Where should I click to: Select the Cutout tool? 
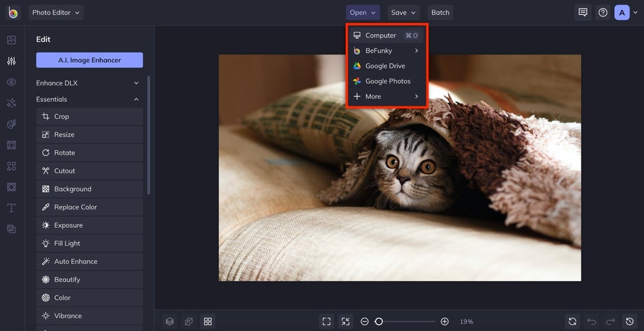(x=89, y=171)
